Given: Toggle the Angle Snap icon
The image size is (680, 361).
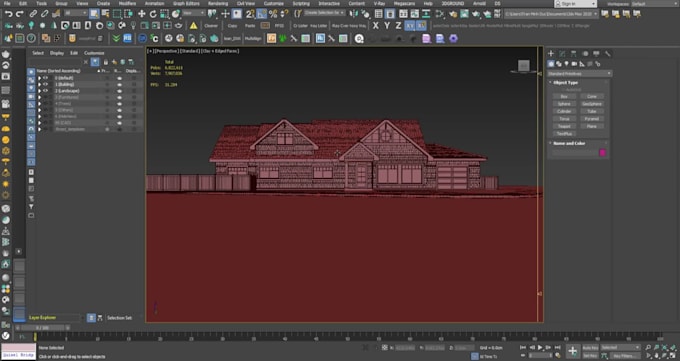Looking at the screenshot, I should [x=262, y=14].
